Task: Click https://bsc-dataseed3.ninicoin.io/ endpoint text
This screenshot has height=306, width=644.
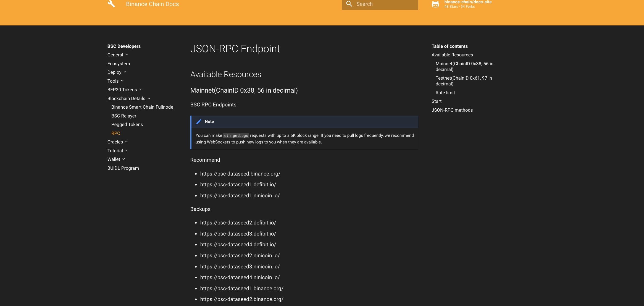Action: (240, 266)
